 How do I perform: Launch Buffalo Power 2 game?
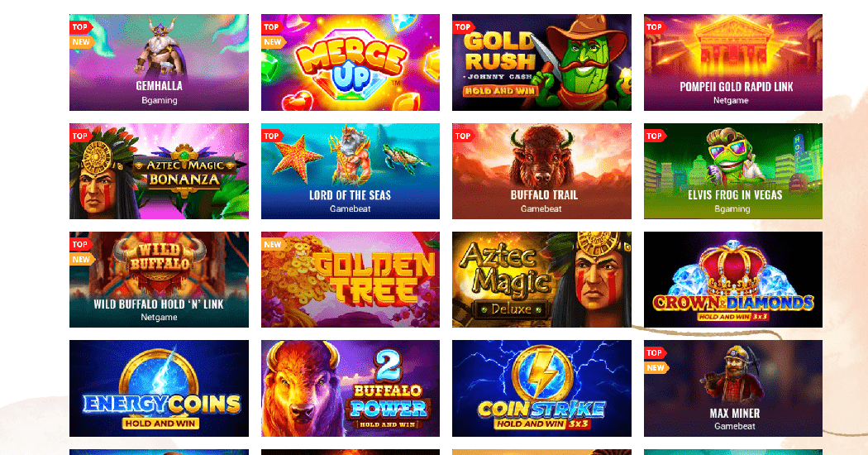tap(351, 389)
